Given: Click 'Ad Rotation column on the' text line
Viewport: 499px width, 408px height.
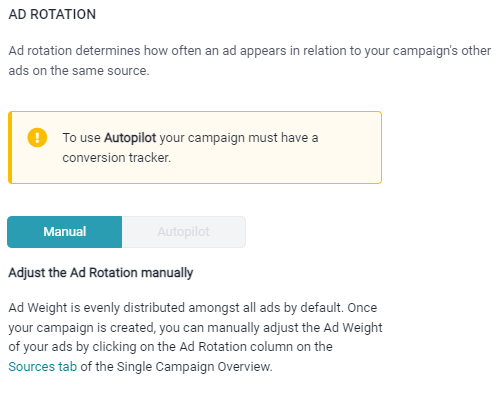Looking at the screenshot, I should [x=170, y=347].
